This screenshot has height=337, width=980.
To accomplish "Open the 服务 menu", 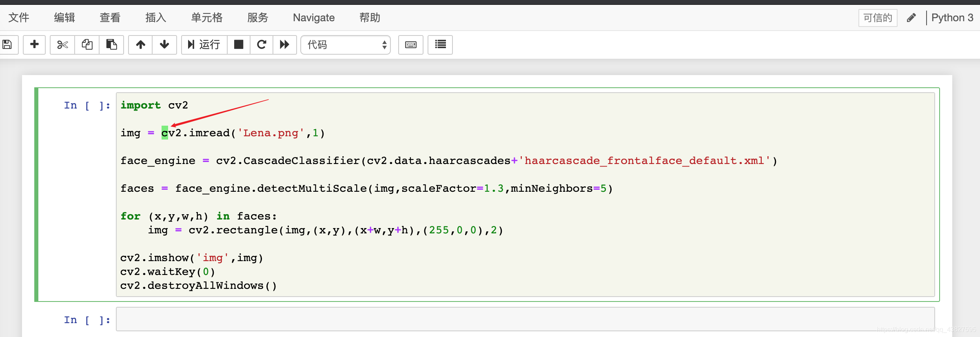I will point(258,18).
